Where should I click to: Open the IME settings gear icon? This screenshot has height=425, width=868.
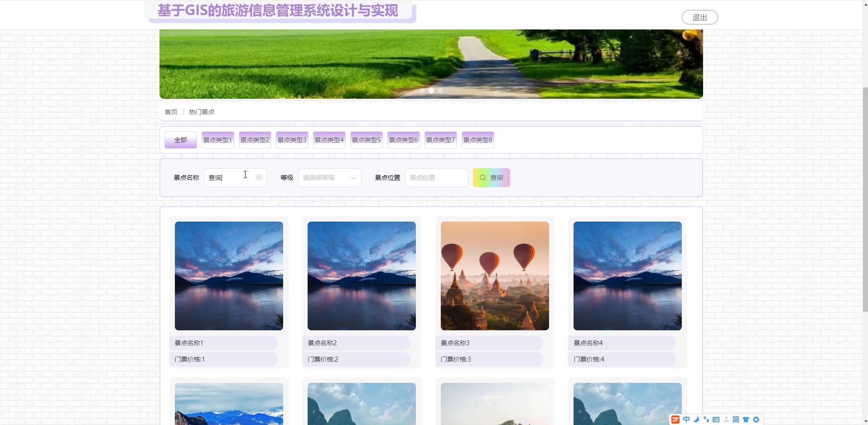click(756, 420)
